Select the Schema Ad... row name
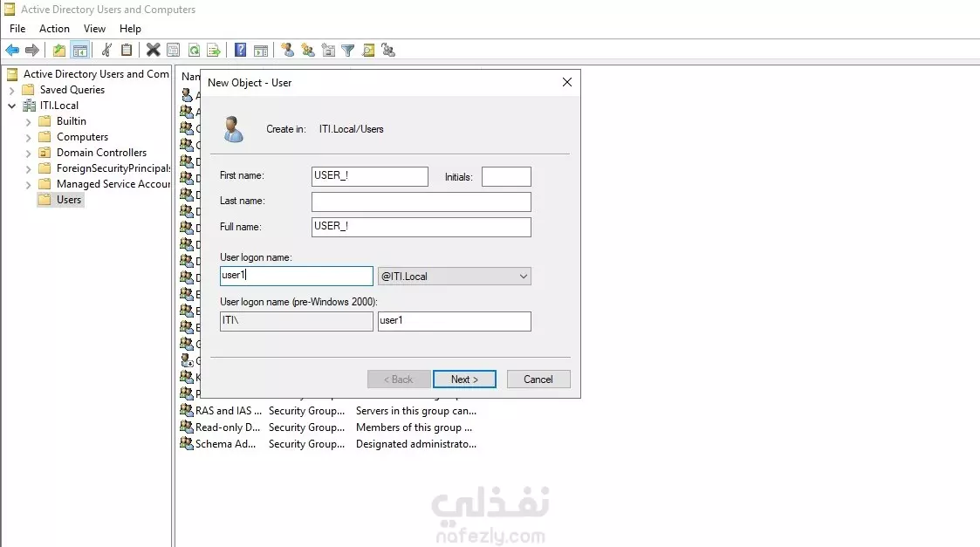Viewport: 980px width, 547px height. (x=226, y=444)
